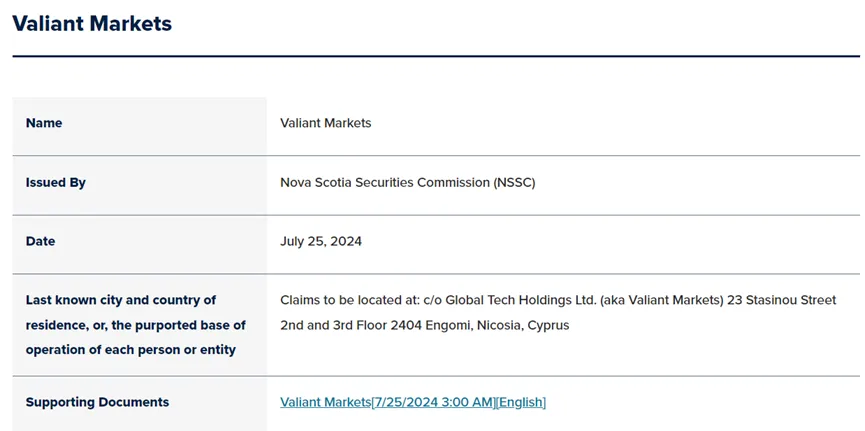This screenshot has height=431, width=865.
Task: Select the Date row label
Action: [40, 241]
